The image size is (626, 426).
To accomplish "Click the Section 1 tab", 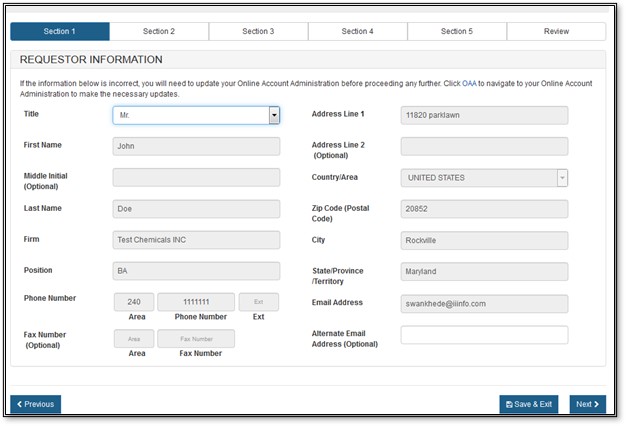I will click(x=59, y=32).
